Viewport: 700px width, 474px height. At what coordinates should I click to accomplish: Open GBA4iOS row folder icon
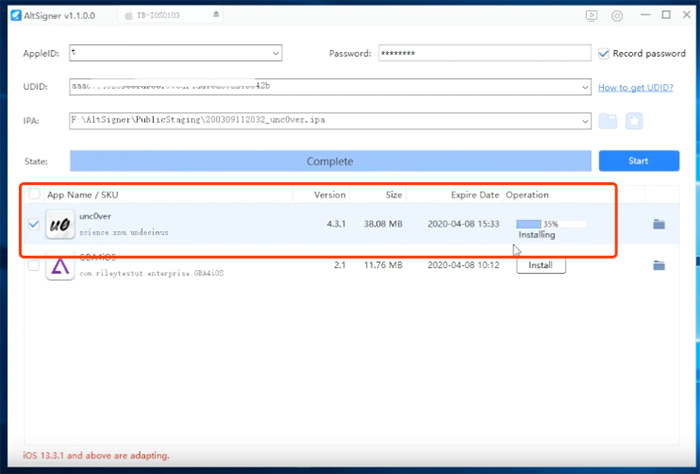[659, 265]
